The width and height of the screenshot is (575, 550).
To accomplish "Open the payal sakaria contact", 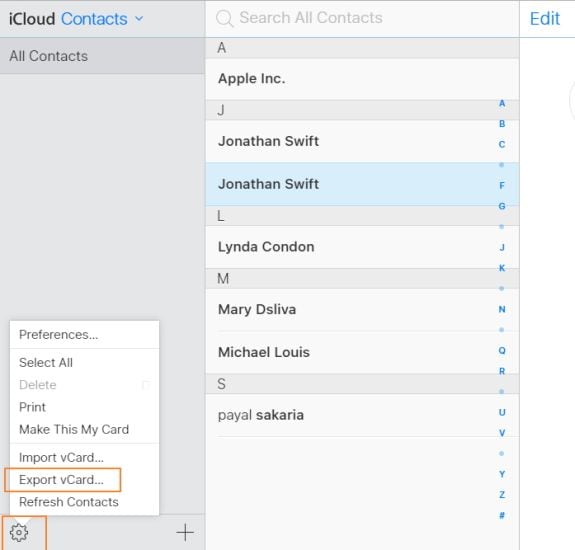I will pyautogui.click(x=362, y=415).
